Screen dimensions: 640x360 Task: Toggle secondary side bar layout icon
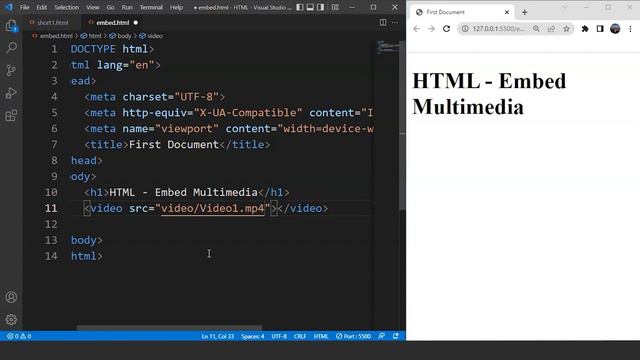[321, 7]
